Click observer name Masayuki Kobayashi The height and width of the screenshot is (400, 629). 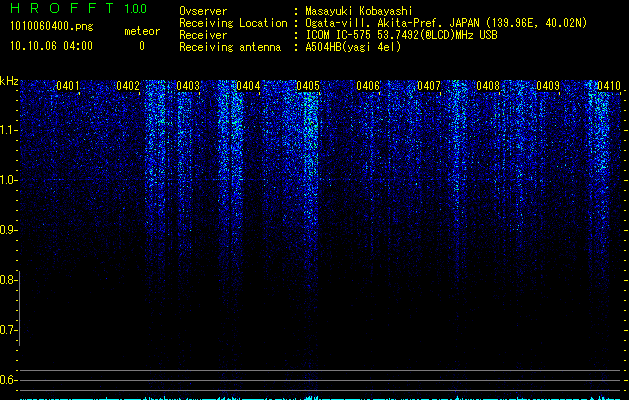pos(358,11)
